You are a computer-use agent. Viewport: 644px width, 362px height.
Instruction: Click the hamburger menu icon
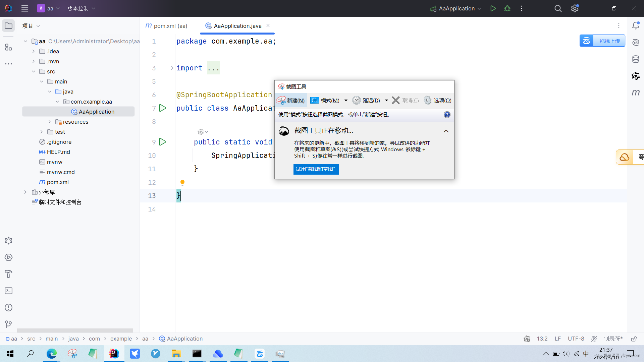25,8
